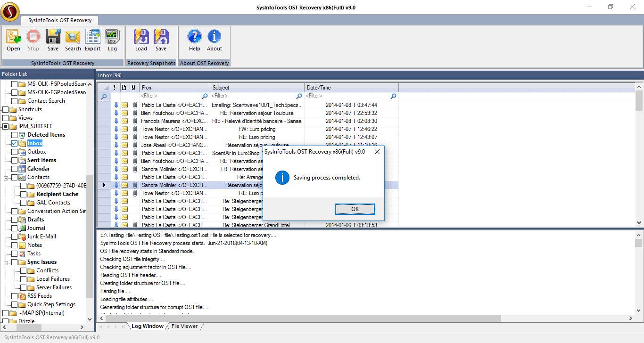
Task: Click the Journal folder icon
Action: [22, 228]
